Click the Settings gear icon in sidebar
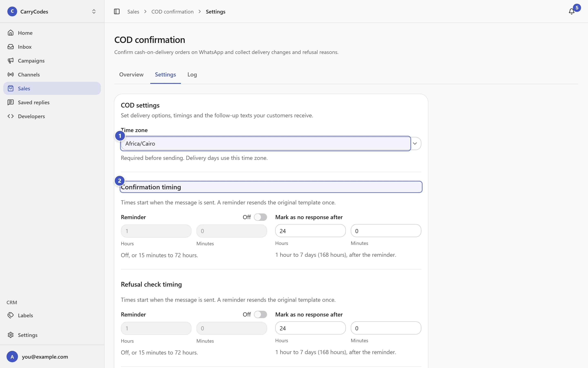 (10, 335)
